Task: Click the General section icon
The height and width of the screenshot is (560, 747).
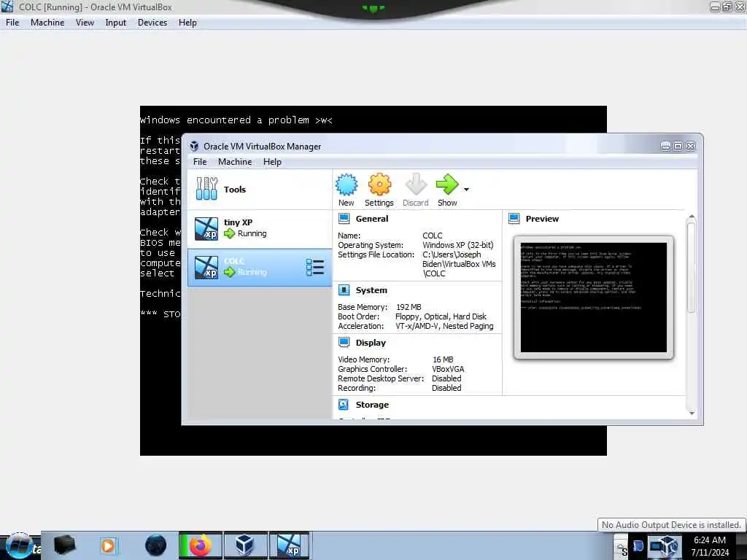Action: [x=344, y=219]
